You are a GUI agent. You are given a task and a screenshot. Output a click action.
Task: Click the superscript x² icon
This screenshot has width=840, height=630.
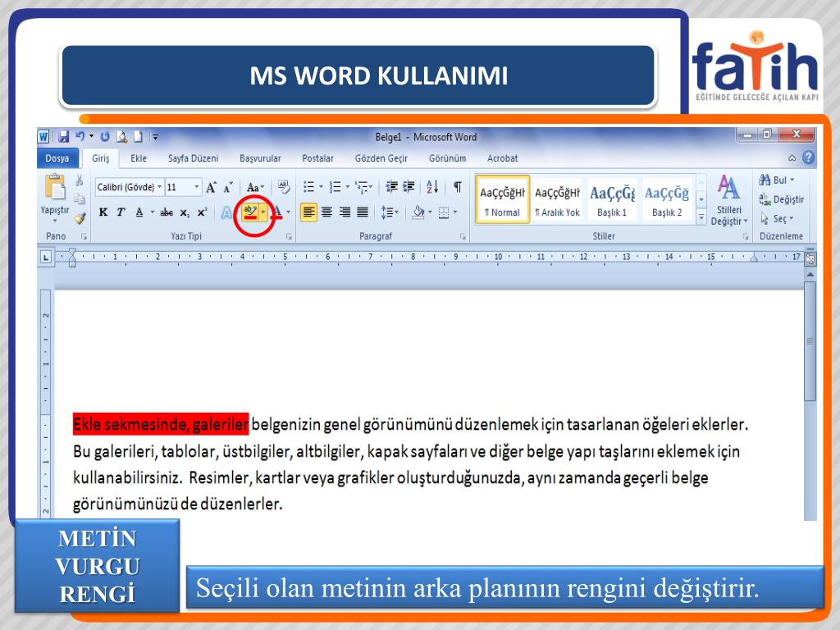click(202, 212)
